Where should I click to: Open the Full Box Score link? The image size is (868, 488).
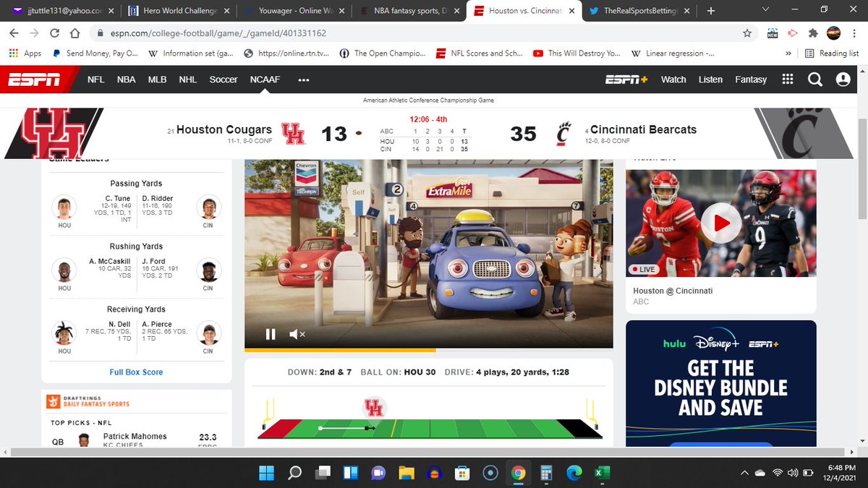[x=137, y=372]
